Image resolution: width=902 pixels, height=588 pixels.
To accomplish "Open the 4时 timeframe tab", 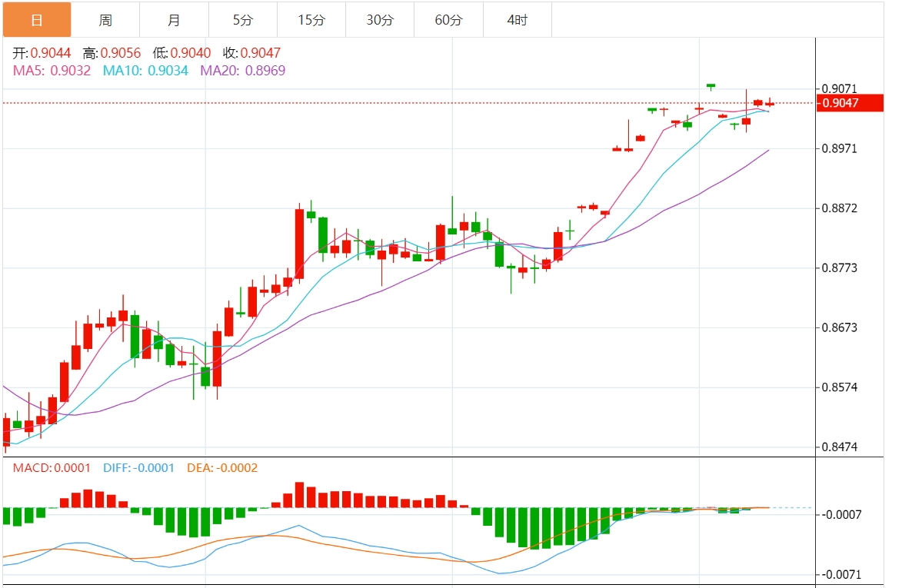I will coord(518,20).
